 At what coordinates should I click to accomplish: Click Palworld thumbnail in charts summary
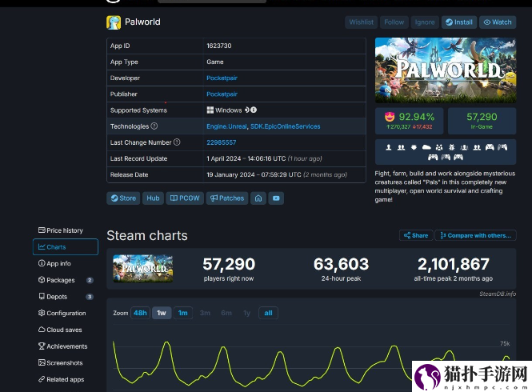coord(143,269)
